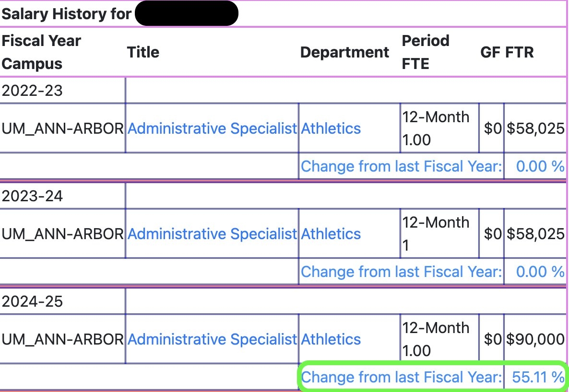This screenshot has width=569, height=392.
Task: Click the highlighted 55.11 % change value
Action: 538,377
